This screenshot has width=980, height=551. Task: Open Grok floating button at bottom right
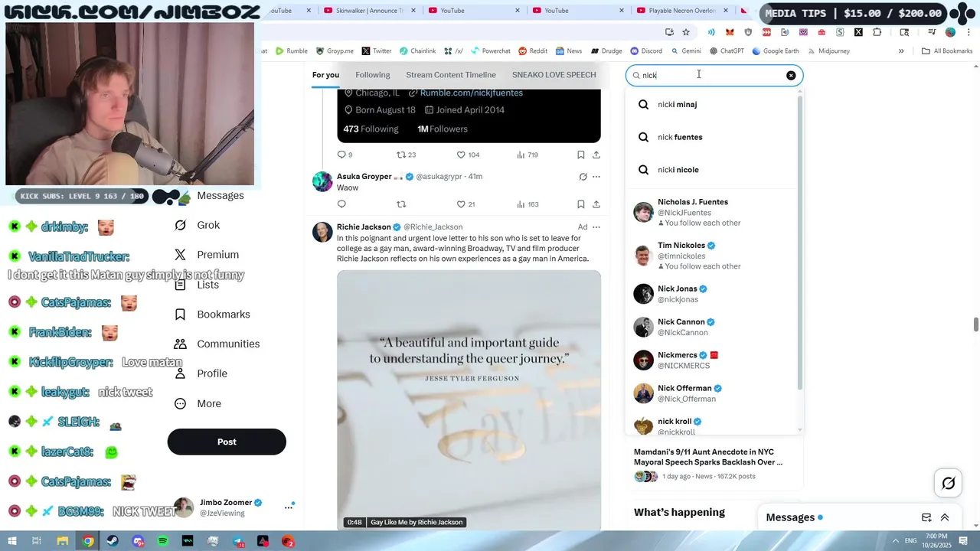click(x=948, y=483)
